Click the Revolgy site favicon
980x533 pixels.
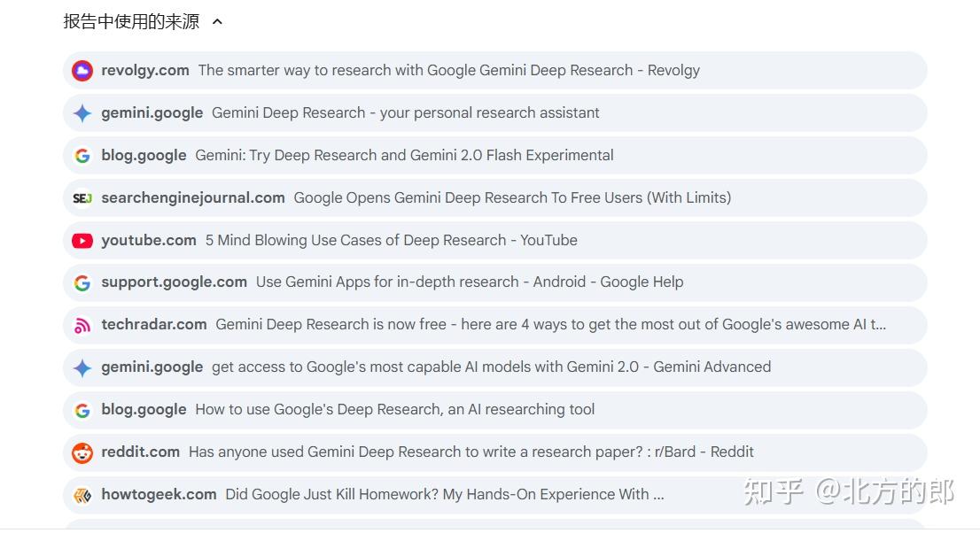(82, 70)
